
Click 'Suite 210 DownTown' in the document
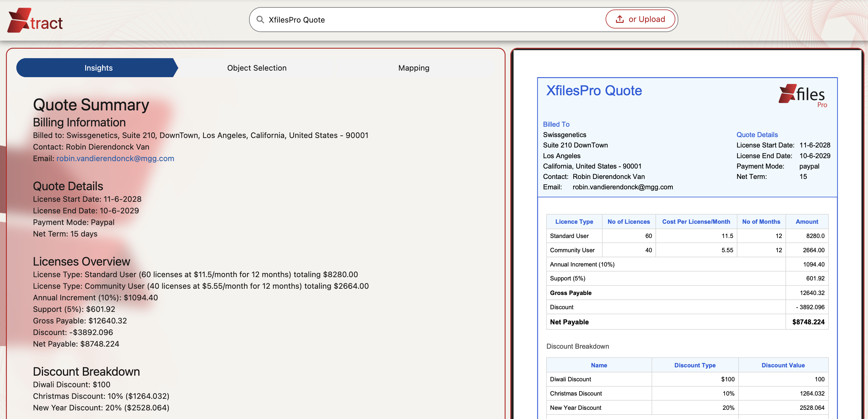(x=576, y=145)
